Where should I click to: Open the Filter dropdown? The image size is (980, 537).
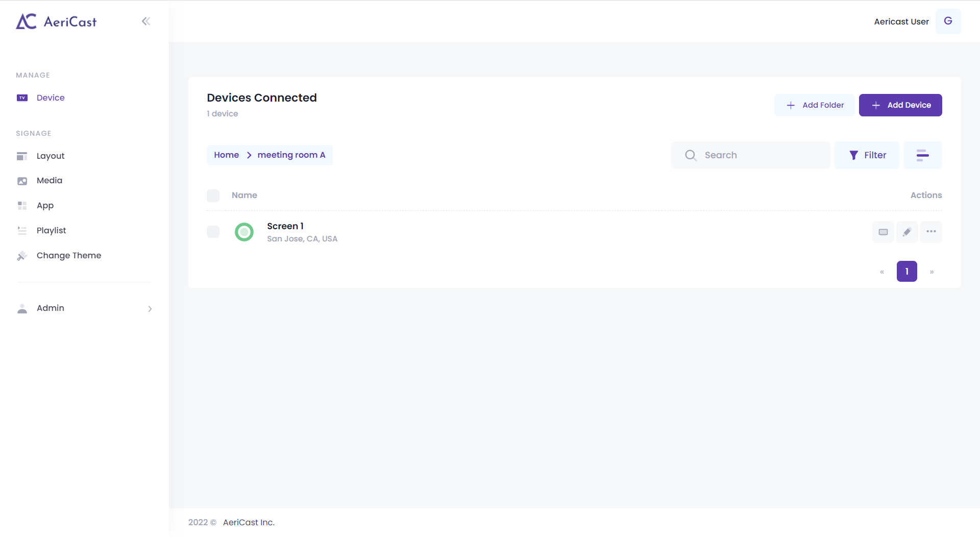pyautogui.click(x=867, y=155)
